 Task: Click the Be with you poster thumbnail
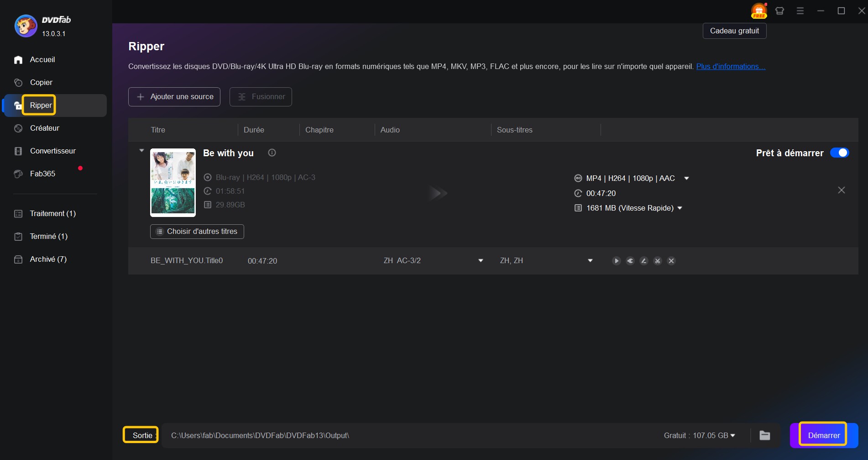coord(173,183)
